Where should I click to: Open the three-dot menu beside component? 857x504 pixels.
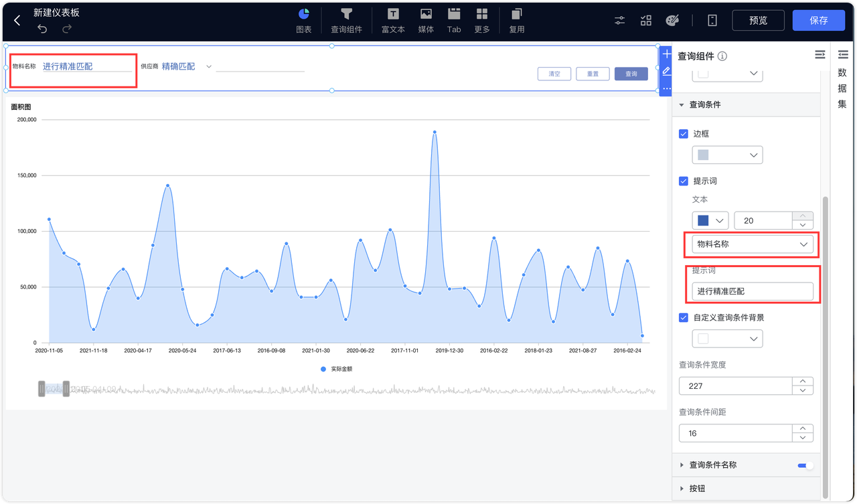(x=666, y=88)
